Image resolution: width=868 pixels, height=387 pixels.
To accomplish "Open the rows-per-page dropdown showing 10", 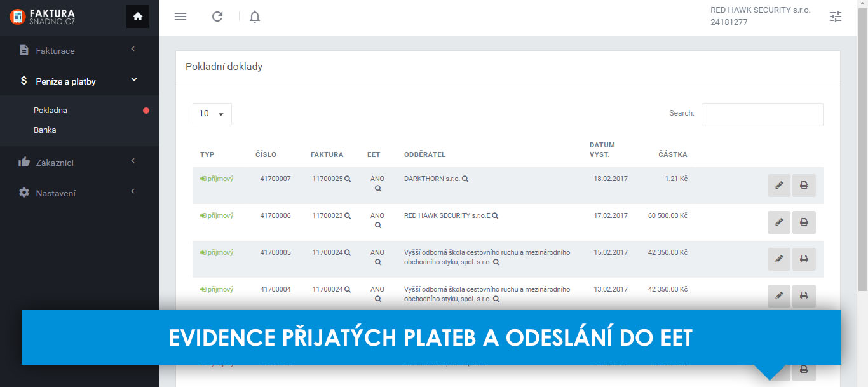I will pos(212,114).
